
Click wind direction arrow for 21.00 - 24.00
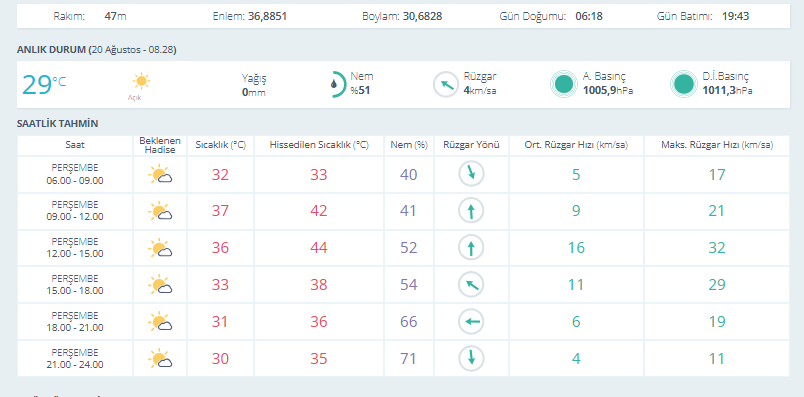[471, 359]
